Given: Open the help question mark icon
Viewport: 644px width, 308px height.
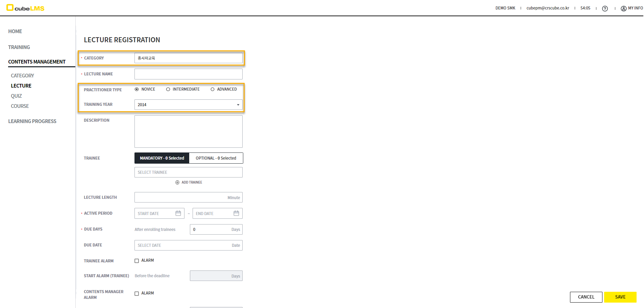Looking at the screenshot, I should (x=605, y=8).
